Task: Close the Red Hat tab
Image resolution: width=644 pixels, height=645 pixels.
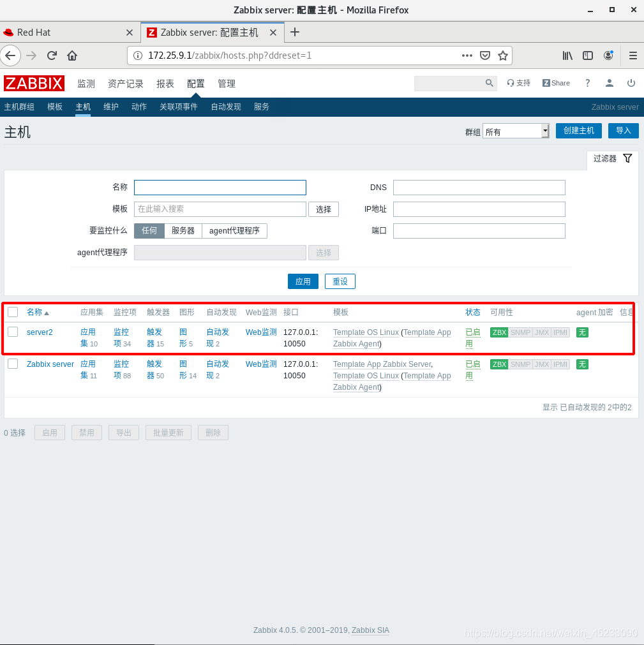Action: 129,33
